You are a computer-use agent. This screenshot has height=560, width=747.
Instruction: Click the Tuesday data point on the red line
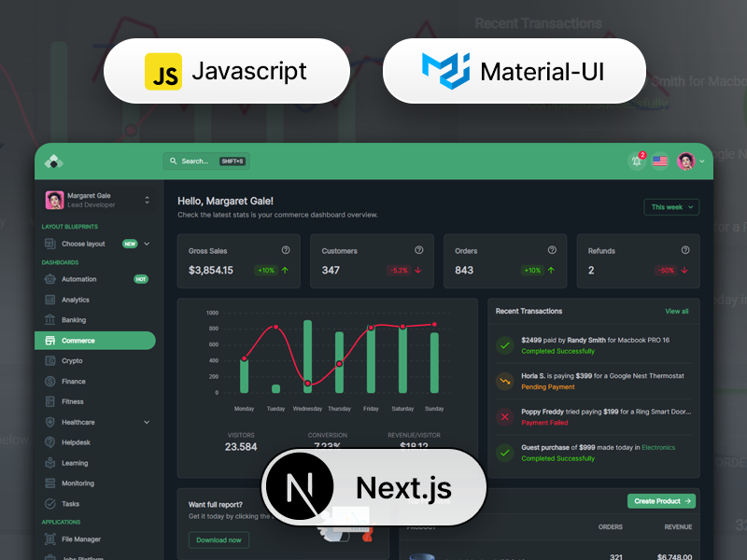click(x=275, y=327)
